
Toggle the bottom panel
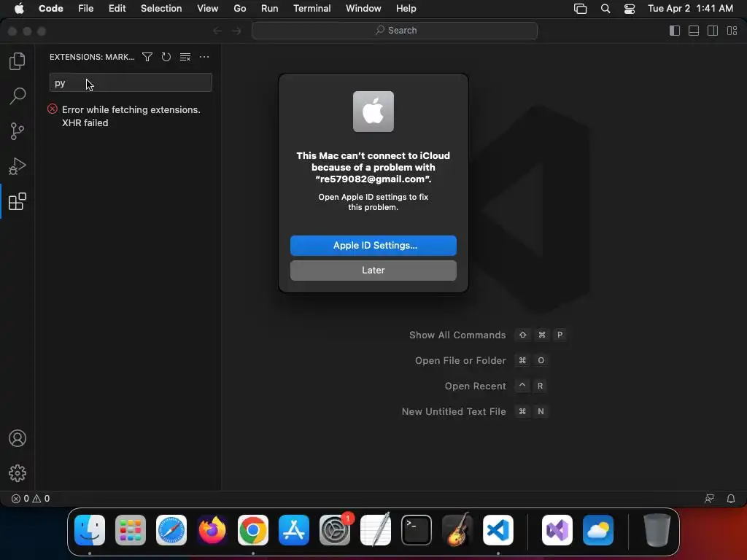(694, 31)
